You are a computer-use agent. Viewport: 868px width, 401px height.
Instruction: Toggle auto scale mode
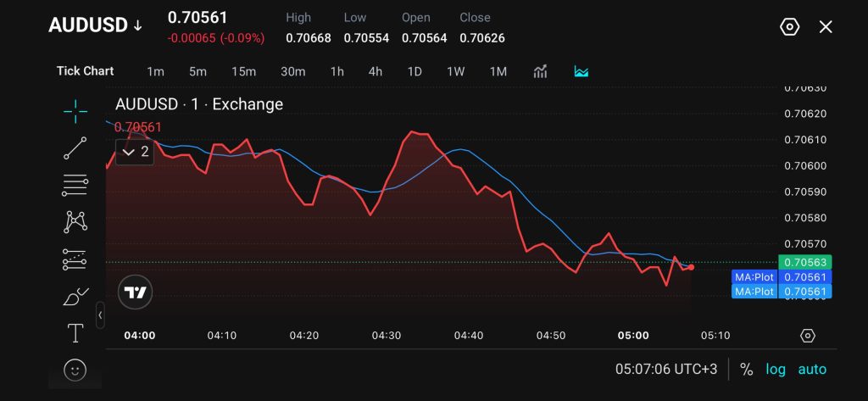pyautogui.click(x=812, y=370)
